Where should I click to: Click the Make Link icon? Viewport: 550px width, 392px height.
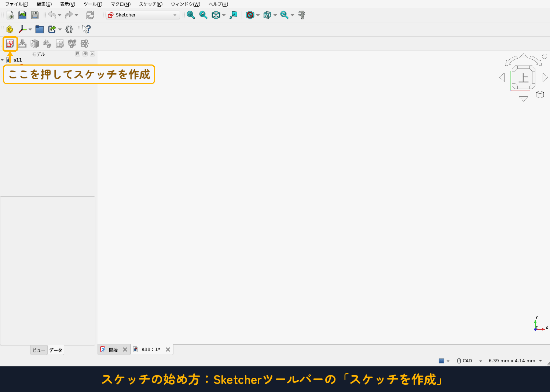(x=52, y=29)
